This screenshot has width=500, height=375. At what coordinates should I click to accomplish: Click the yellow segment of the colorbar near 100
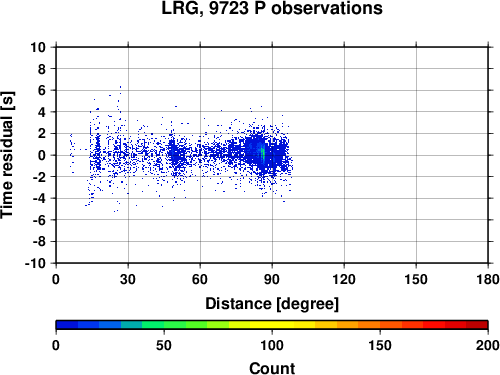(272, 325)
